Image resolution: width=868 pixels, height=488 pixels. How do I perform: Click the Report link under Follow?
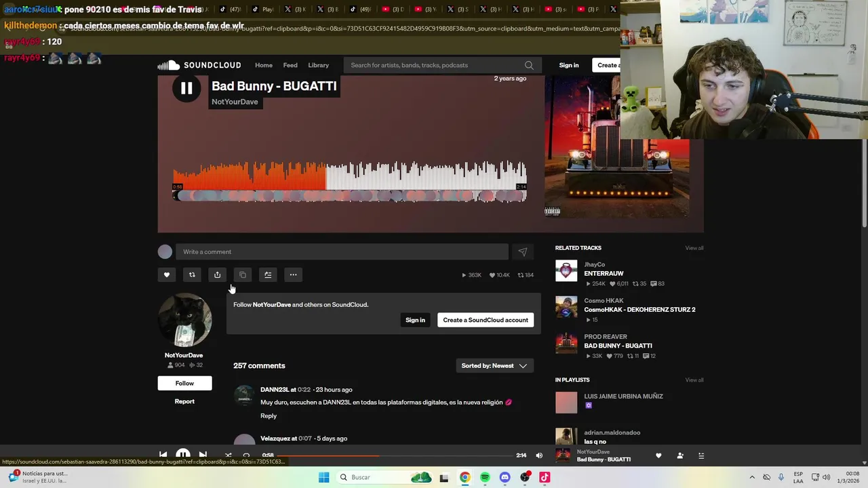(184, 401)
